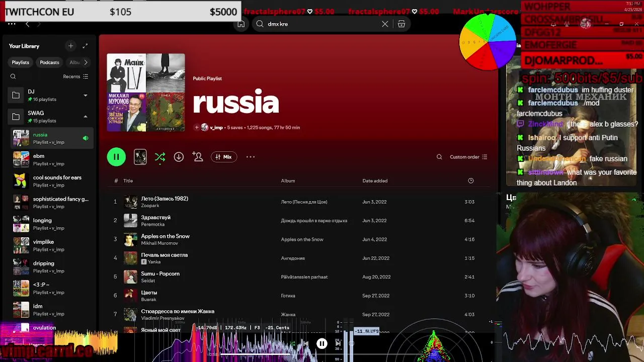Click the search field containing 'dmx kre'
Image resolution: width=644 pixels, height=362 pixels.
click(322, 24)
